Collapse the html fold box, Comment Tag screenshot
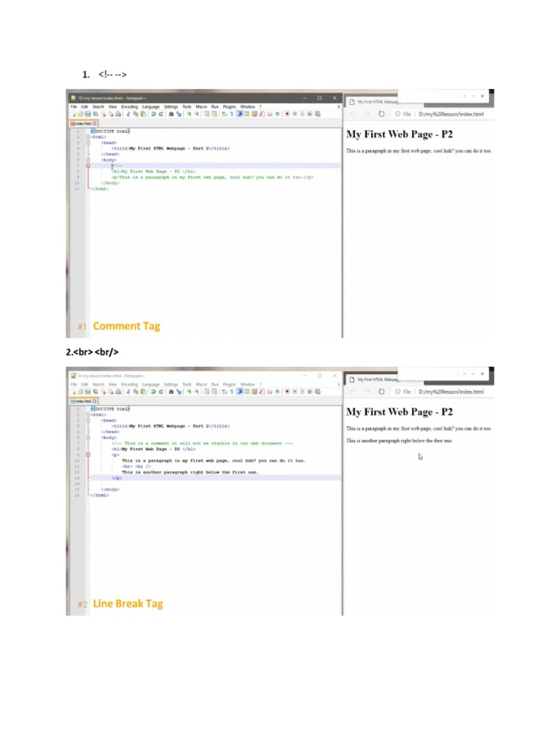Screen dimensions: 560x747 pyautogui.click(x=88, y=136)
